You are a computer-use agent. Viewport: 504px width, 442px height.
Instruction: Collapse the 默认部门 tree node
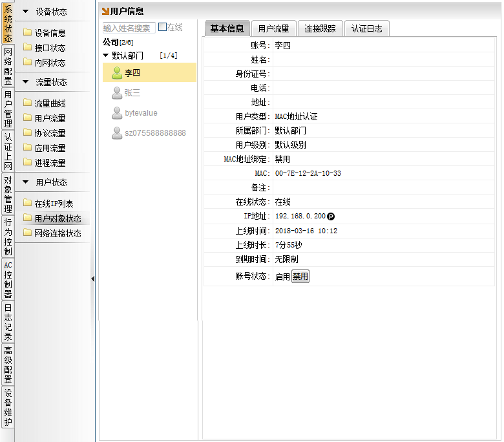point(106,56)
